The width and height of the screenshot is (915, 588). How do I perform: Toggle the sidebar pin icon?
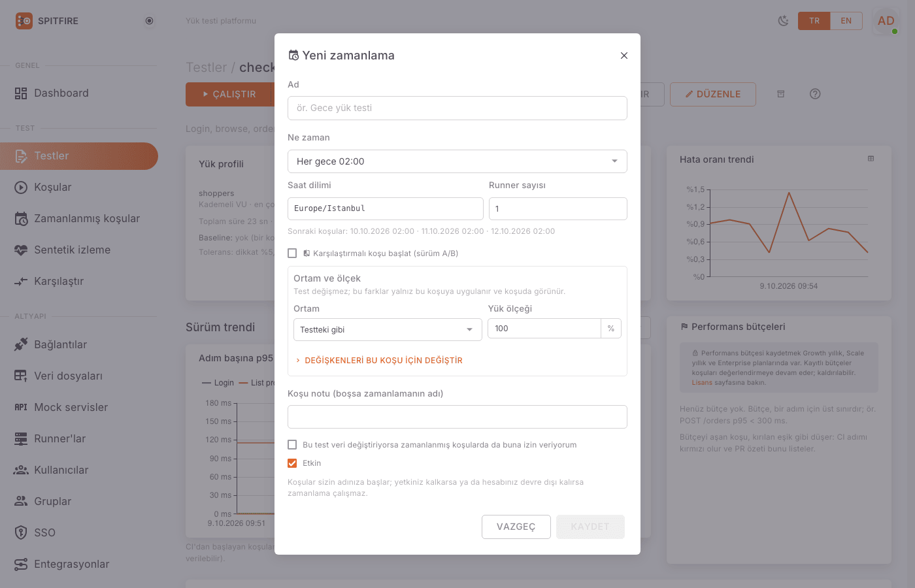point(149,21)
